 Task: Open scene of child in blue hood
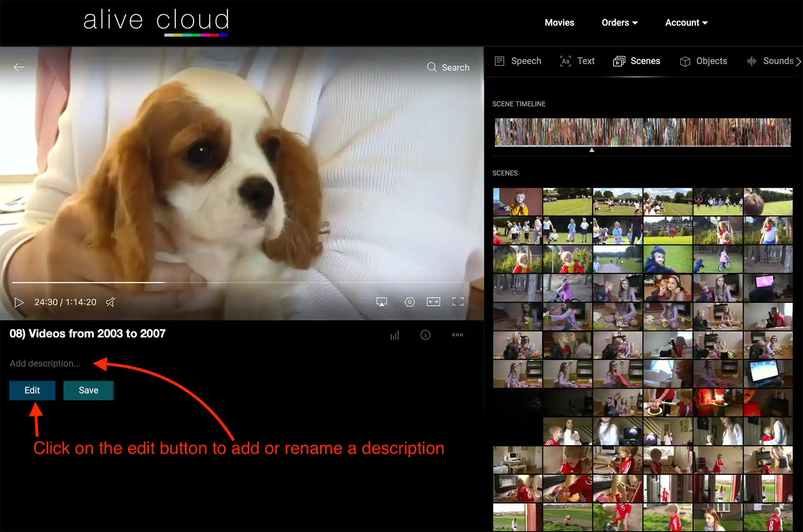667,259
